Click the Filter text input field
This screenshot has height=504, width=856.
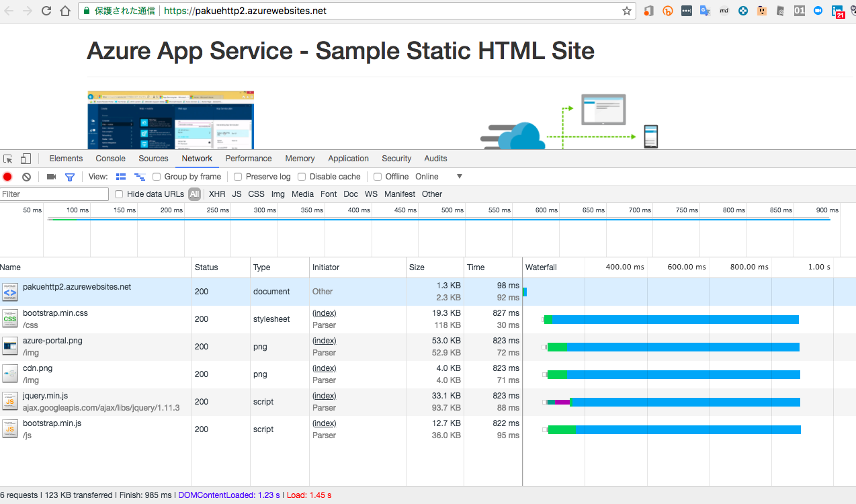click(54, 194)
